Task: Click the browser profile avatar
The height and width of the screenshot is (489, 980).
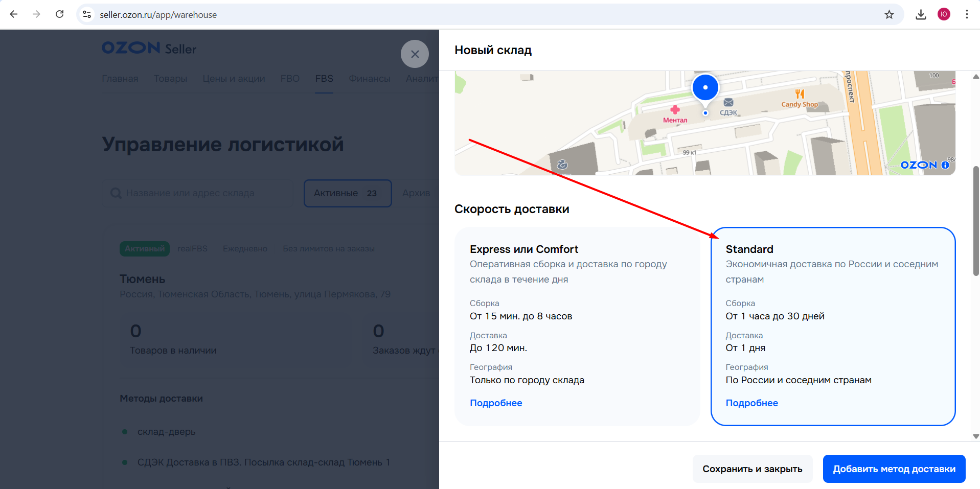Action: click(944, 14)
